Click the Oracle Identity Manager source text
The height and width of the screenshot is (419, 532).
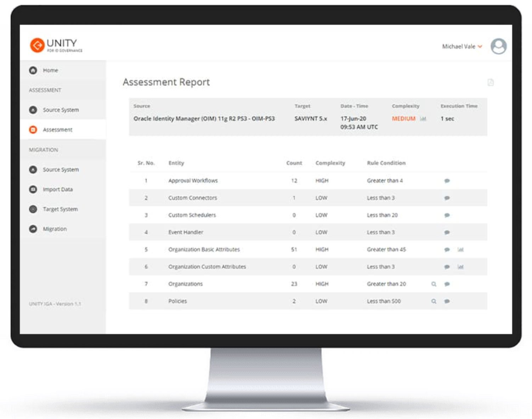pos(204,119)
